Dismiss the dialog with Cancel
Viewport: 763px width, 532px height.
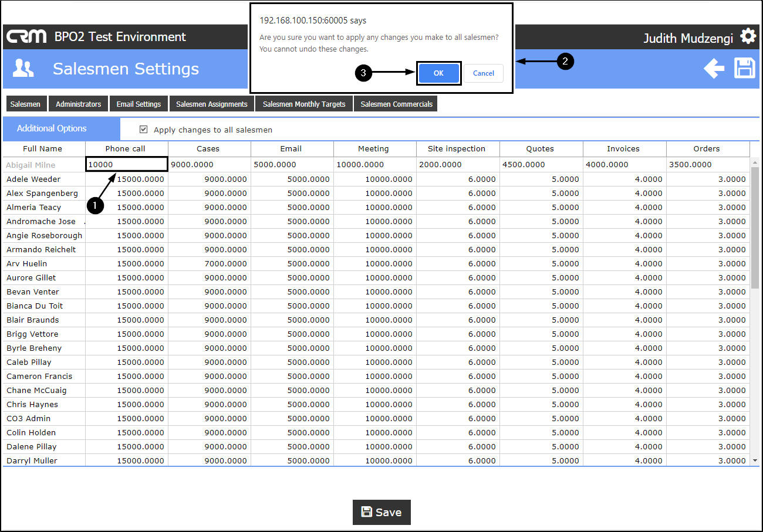(x=484, y=73)
